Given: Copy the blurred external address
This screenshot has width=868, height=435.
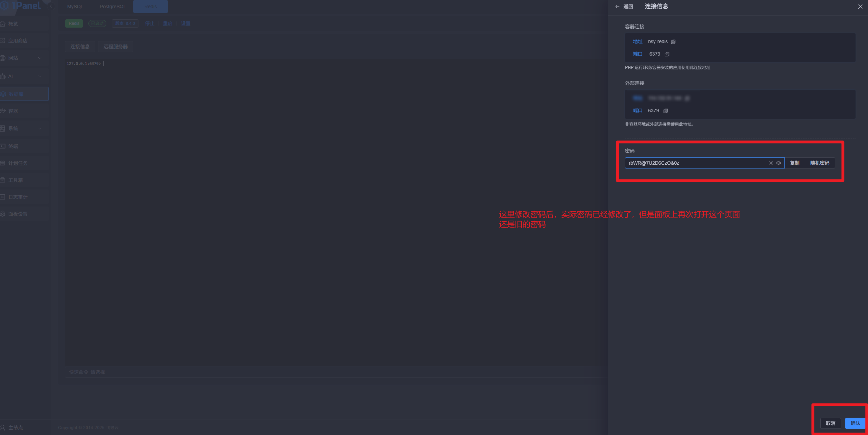Looking at the screenshot, I should 687,98.
